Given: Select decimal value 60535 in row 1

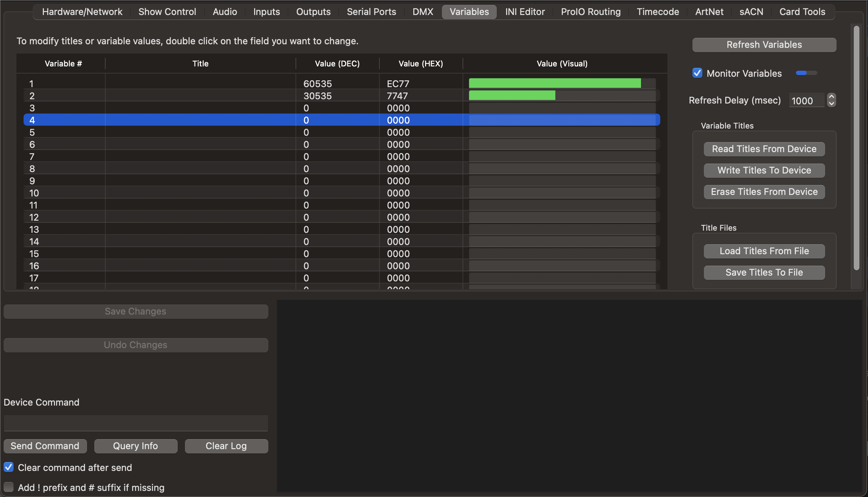Looking at the screenshot, I should coord(318,84).
